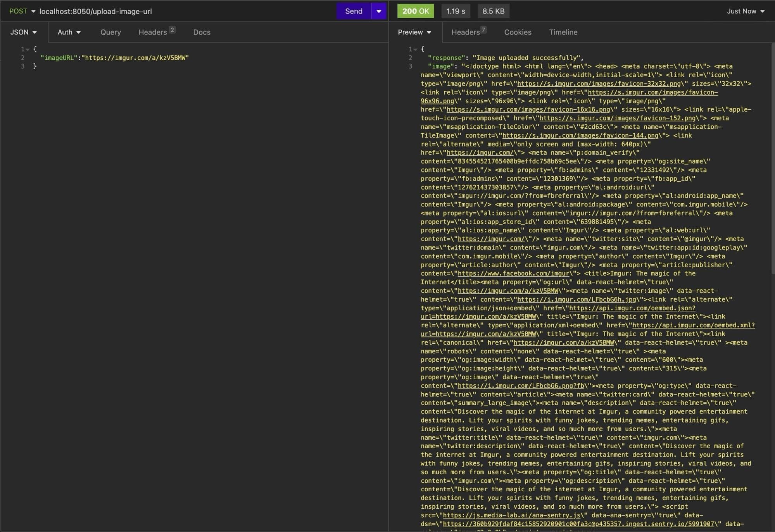Open the response Timeline tab

click(563, 32)
